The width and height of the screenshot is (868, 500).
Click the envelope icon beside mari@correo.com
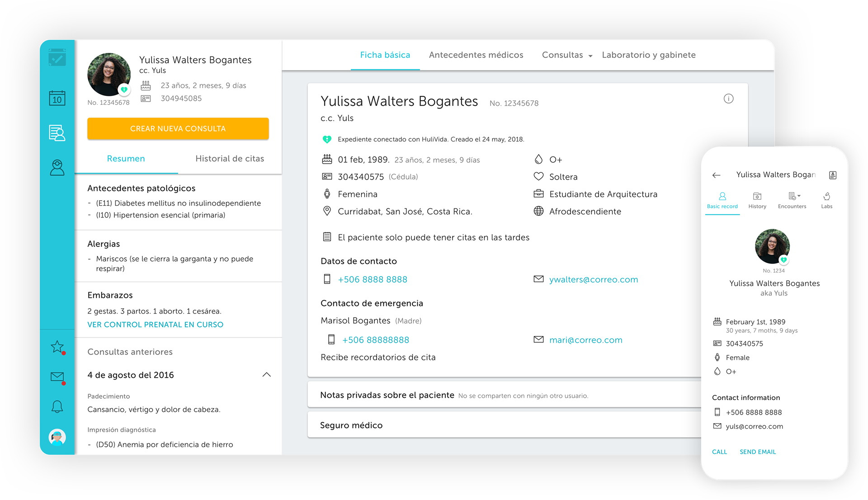click(x=538, y=339)
